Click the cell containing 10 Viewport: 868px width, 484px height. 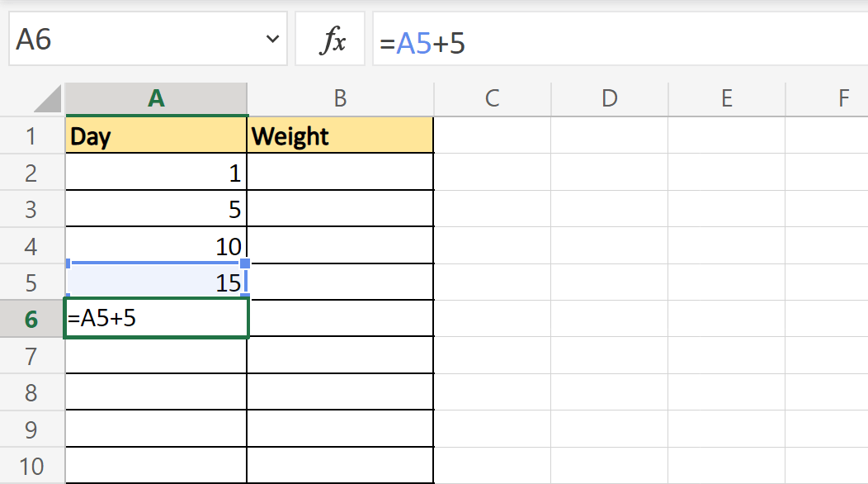[155, 244]
